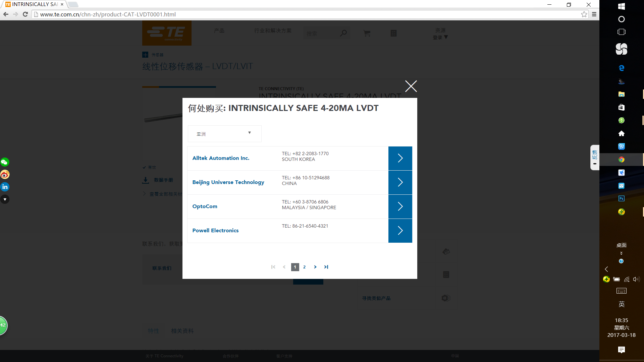644x362 pixels.
Task: Show hidden tray icons arrow
Action: [x=606, y=269]
